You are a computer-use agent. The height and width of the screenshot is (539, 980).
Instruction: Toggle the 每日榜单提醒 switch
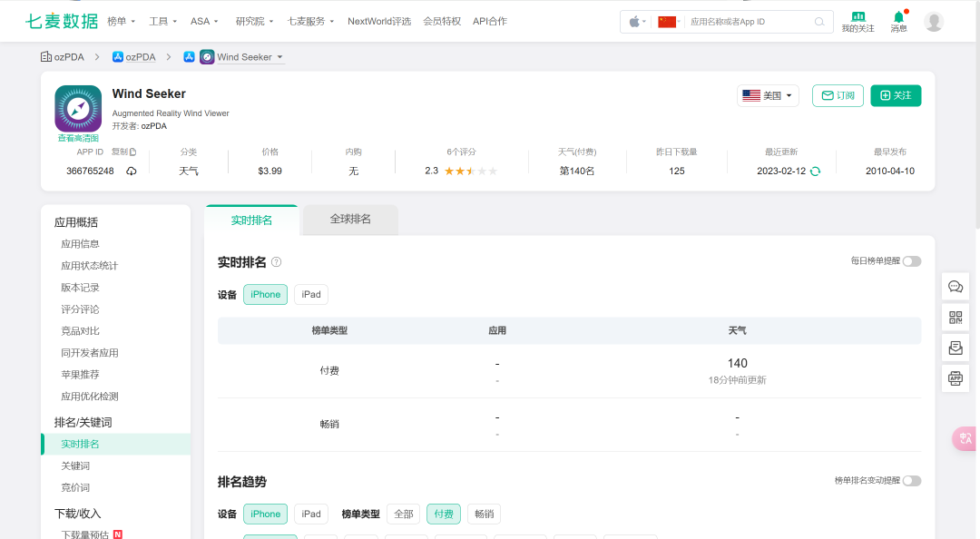tap(912, 261)
